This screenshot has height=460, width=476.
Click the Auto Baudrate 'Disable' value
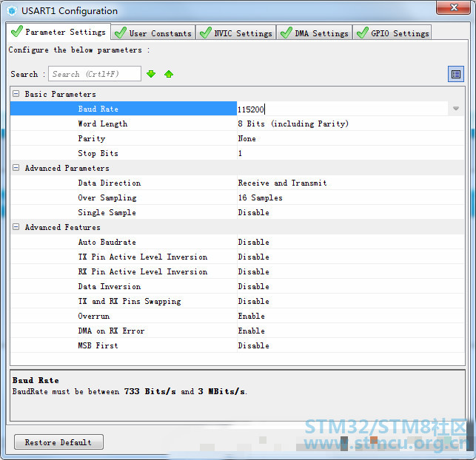coord(253,242)
